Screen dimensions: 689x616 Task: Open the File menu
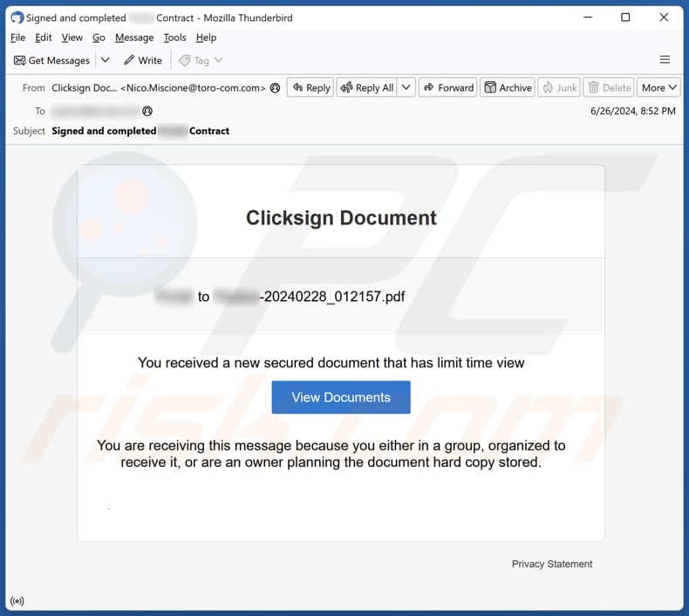(17, 38)
